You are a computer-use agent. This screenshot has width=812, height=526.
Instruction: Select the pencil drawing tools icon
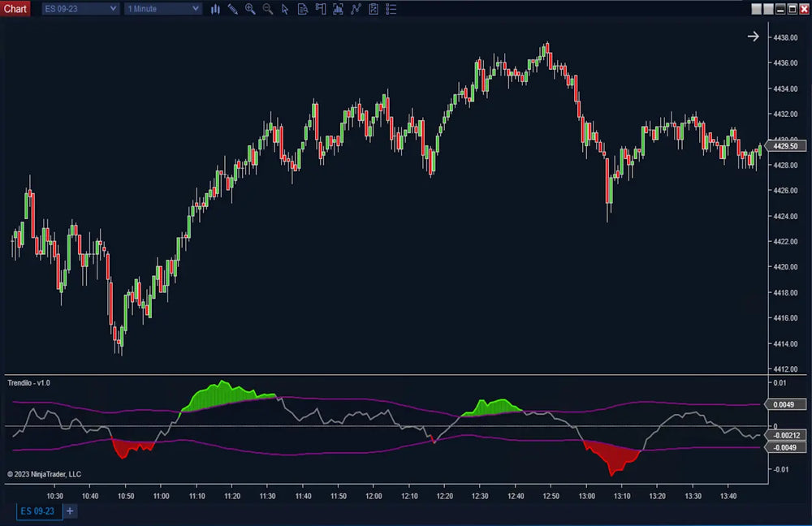232,9
